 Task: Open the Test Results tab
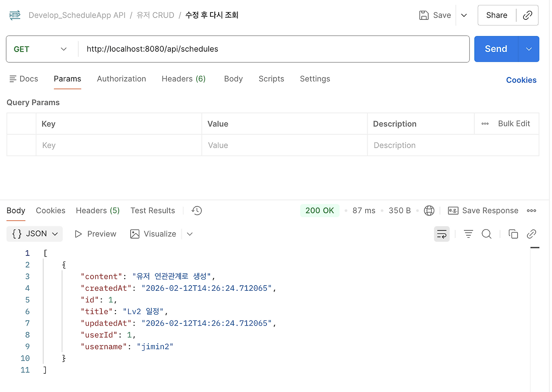tap(153, 211)
